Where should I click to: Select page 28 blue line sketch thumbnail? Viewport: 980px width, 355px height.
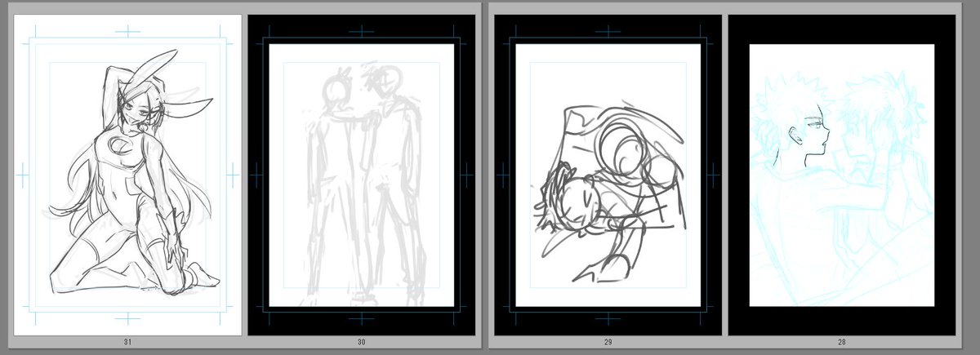(841, 175)
